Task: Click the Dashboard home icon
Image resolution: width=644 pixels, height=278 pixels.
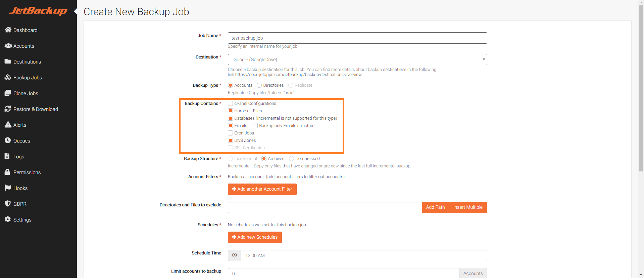Action: [8, 30]
